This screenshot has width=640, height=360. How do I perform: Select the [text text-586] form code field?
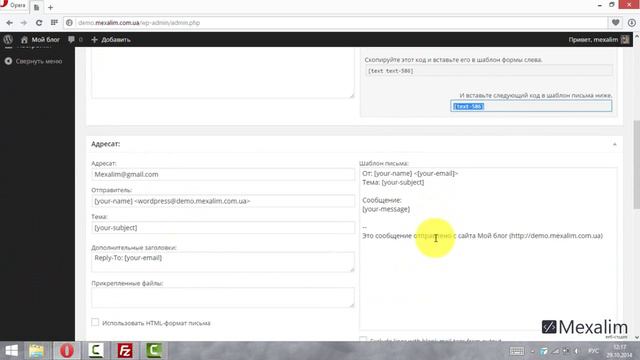489,71
